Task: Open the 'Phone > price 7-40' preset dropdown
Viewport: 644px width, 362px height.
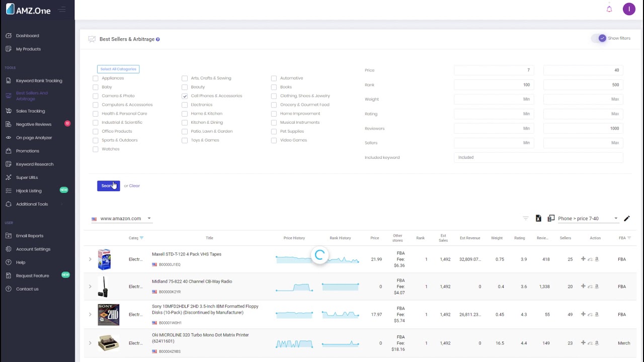Action: pos(587,219)
